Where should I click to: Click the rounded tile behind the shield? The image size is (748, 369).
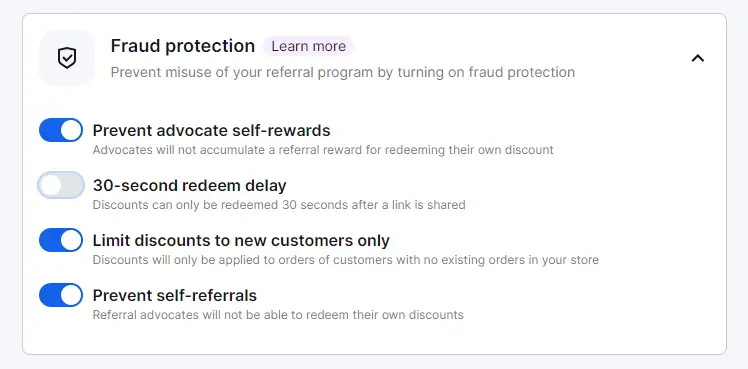67,58
